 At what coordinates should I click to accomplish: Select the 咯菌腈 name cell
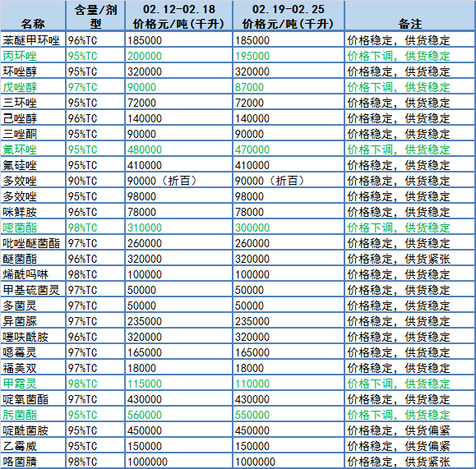click(33, 462)
